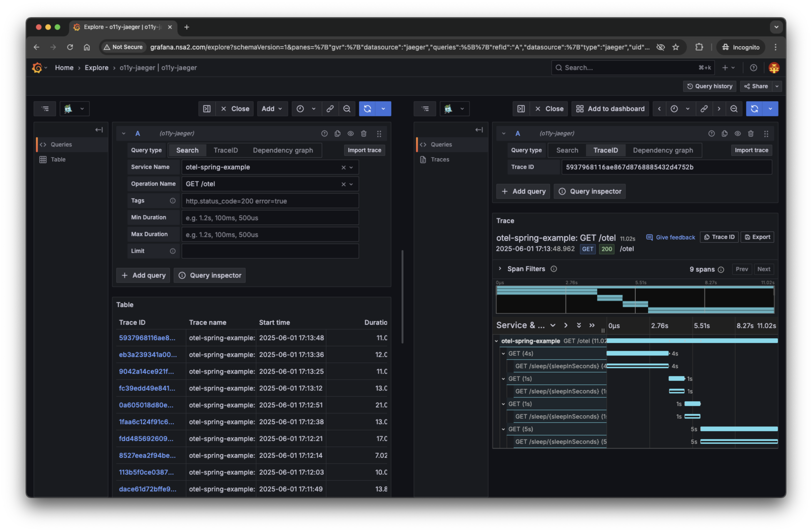This screenshot has width=812, height=532.
Task: Open the Share options dropdown arrow
Action: pos(777,86)
